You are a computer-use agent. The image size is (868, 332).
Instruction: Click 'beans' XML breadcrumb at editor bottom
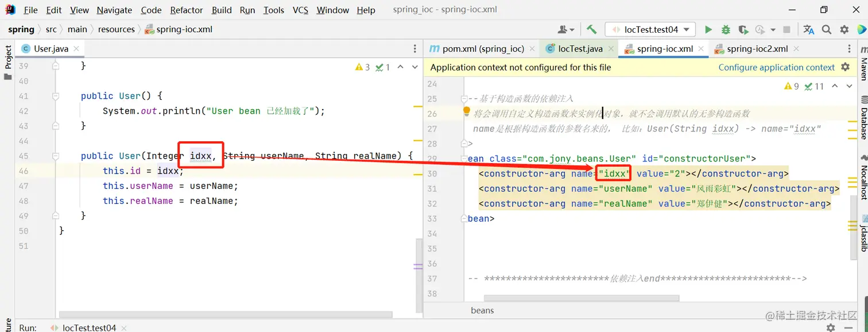tap(482, 310)
